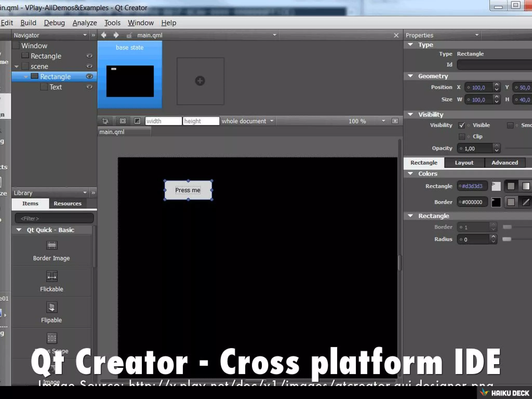Uncheck the Visible checkbox
This screenshot has width=532, height=399.
click(x=462, y=125)
